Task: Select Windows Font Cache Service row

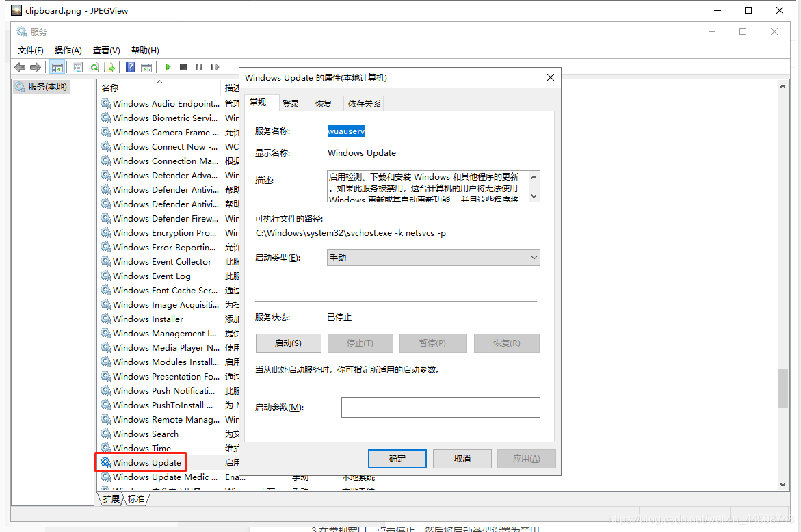Action: click(x=165, y=290)
